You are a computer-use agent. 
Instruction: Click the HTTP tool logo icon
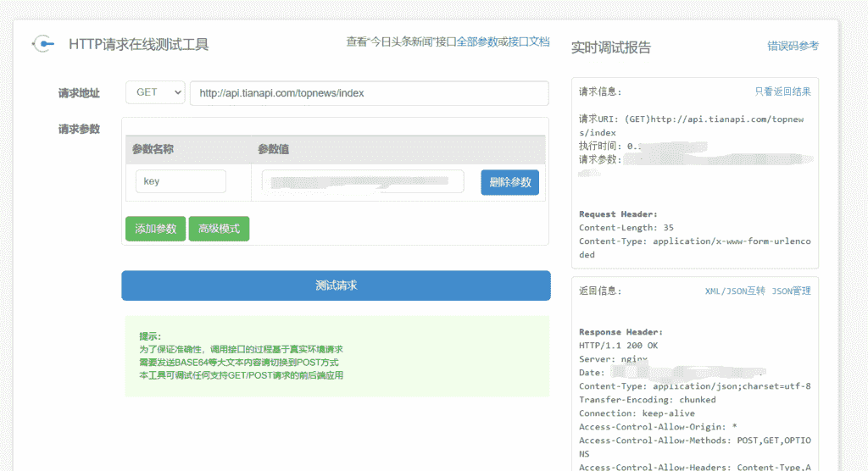(42, 44)
